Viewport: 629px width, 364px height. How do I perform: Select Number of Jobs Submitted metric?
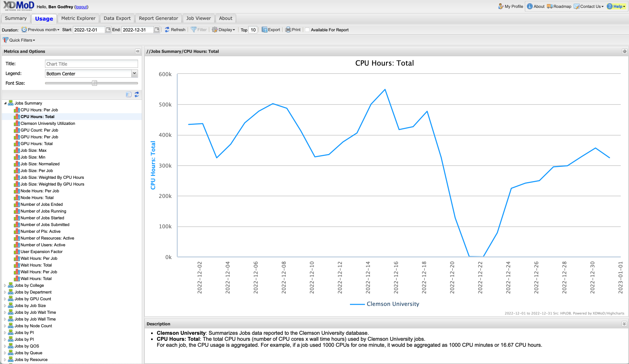(45, 225)
